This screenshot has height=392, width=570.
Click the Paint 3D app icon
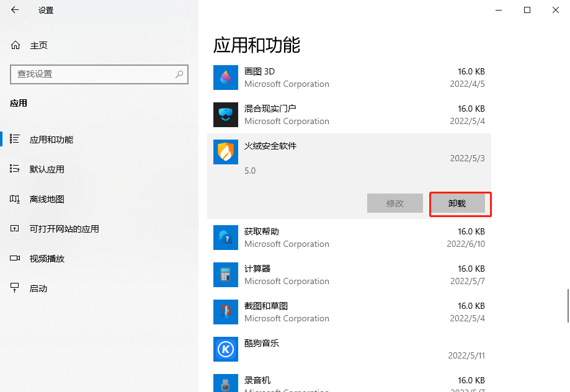[x=226, y=78]
